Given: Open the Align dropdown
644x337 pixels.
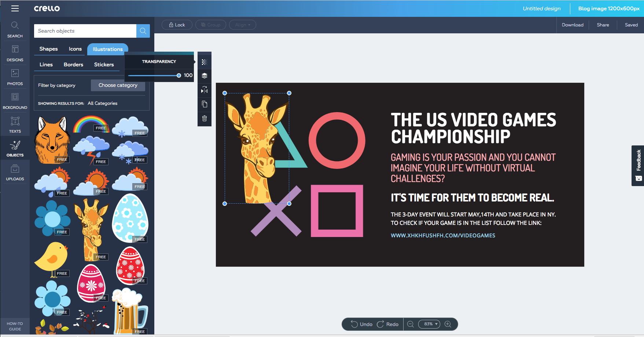Looking at the screenshot, I should tap(243, 25).
